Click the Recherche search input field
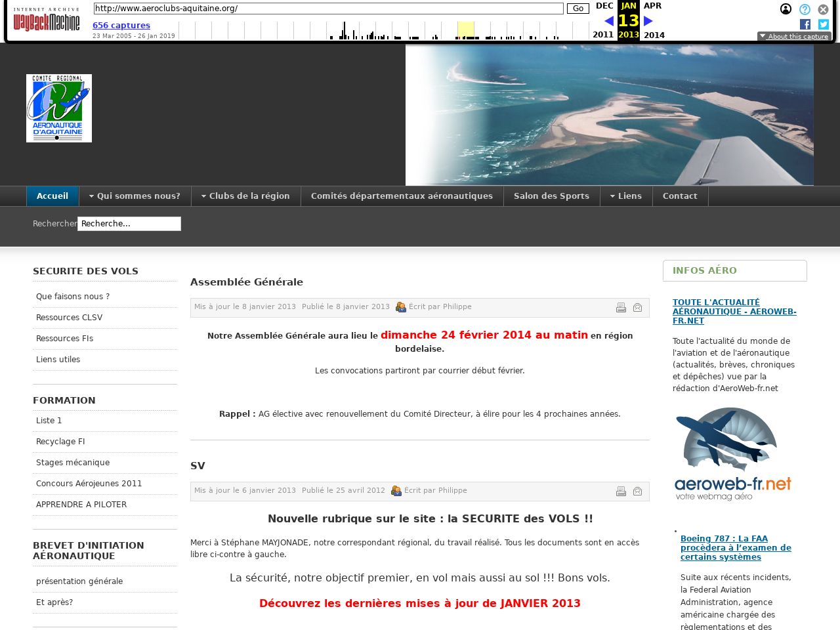The width and height of the screenshot is (840, 630). click(x=129, y=224)
